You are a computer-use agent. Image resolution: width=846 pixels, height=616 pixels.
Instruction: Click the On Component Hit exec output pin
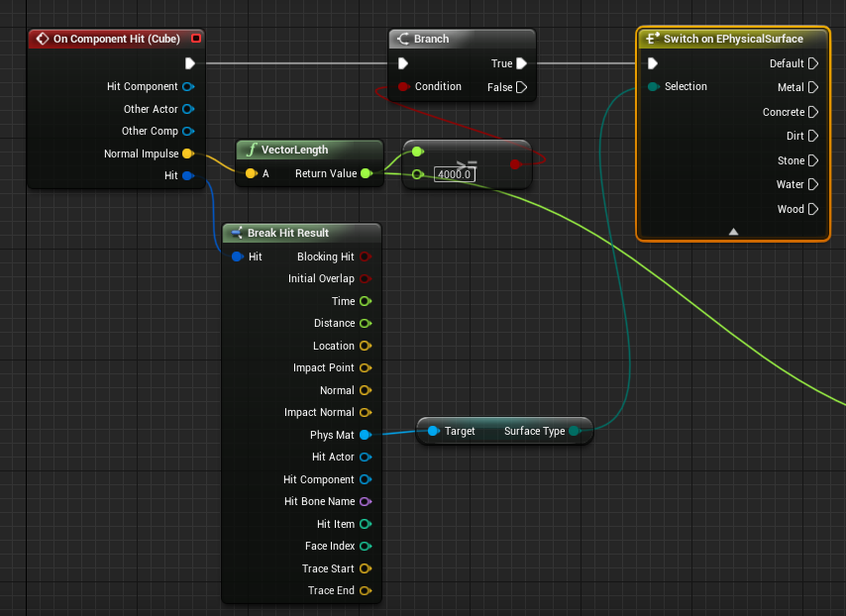coord(190,63)
